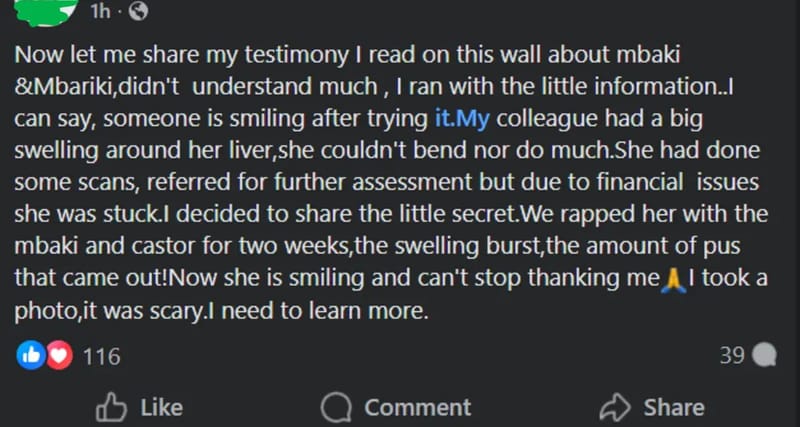Image resolution: width=800 pixels, height=427 pixels.
Task: Click the globe public audience icon
Action: tap(138, 12)
